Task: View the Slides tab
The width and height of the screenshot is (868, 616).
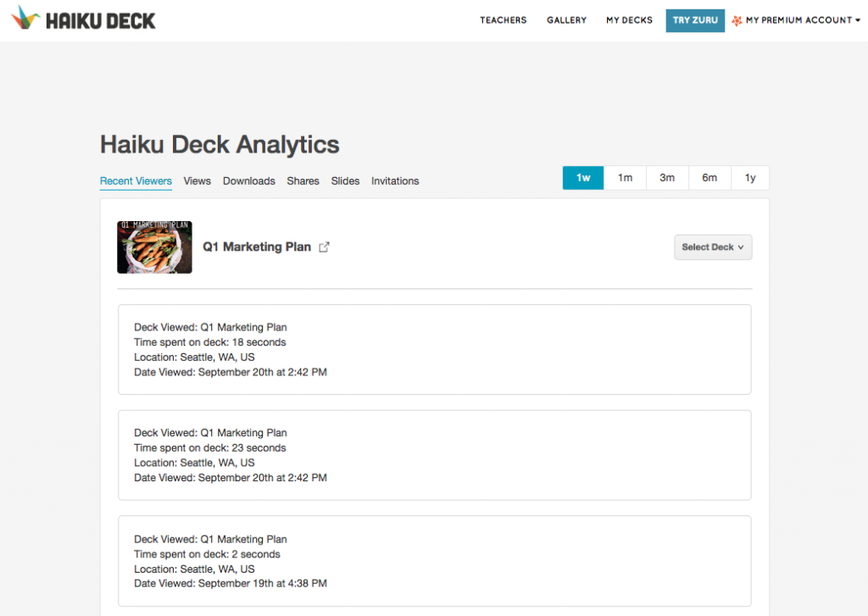Action: pyautogui.click(x=345, y=180)
